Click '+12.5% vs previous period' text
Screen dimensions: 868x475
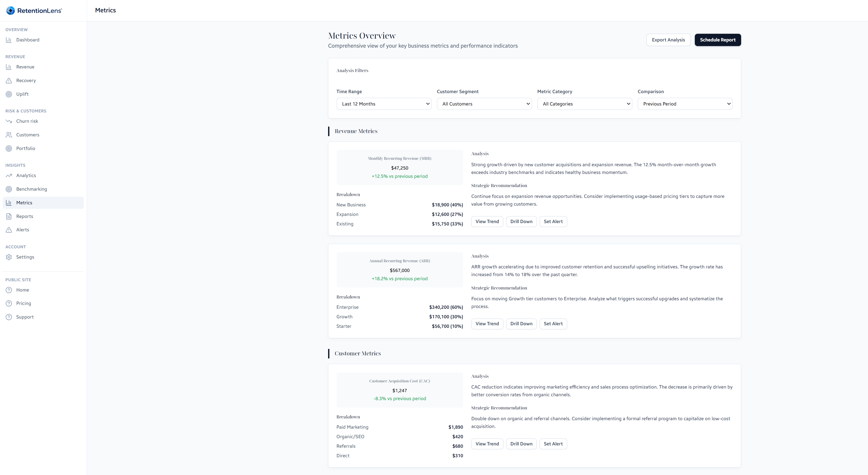(x=400, y=176)
